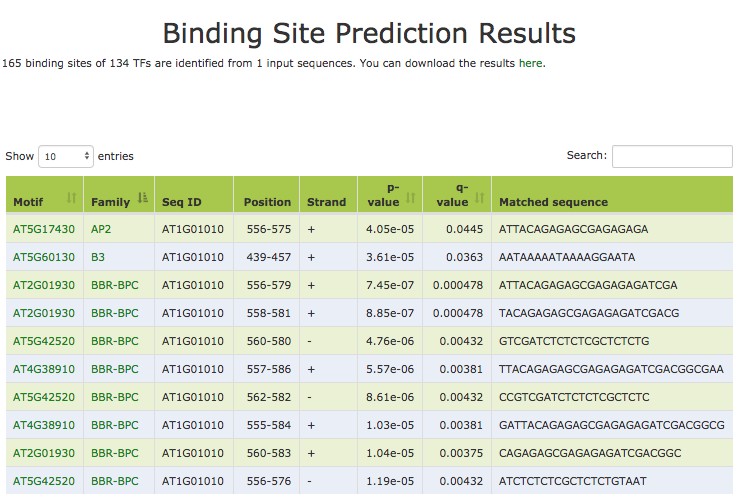Click BBR-BPC family in the 558-581 row

[115, 313]
